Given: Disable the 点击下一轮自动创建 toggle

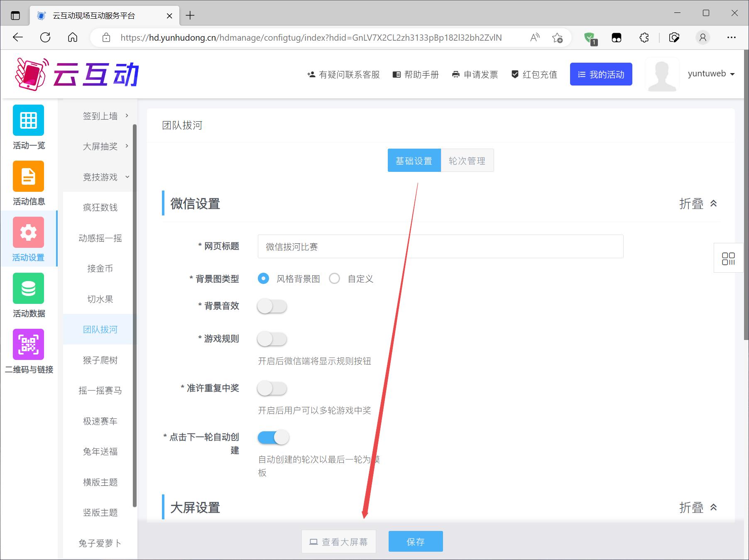Looking at the screenshot, I should coord(273,437).
